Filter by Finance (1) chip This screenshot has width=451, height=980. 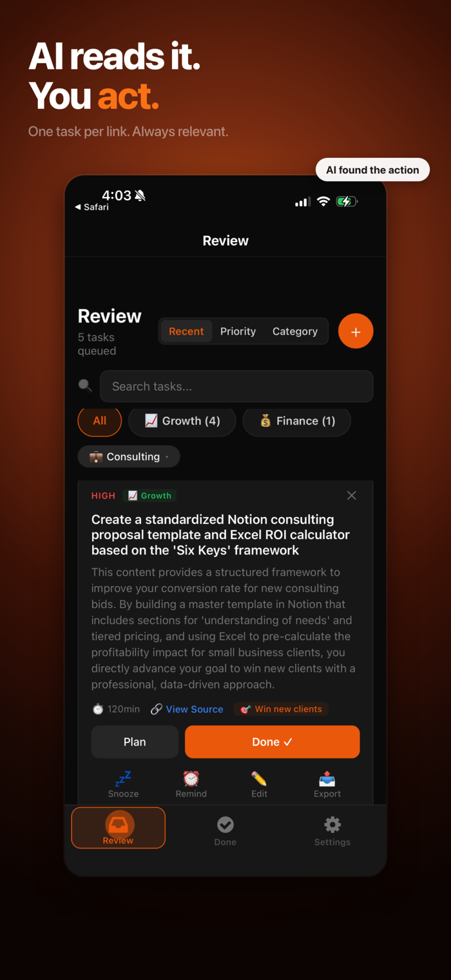[x=297, y=421]
